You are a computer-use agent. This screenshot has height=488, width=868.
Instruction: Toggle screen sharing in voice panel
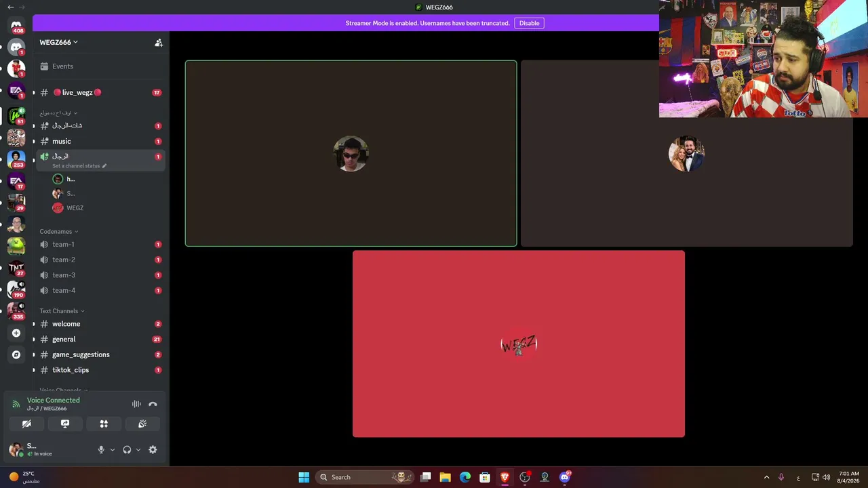tap(65, 424)
